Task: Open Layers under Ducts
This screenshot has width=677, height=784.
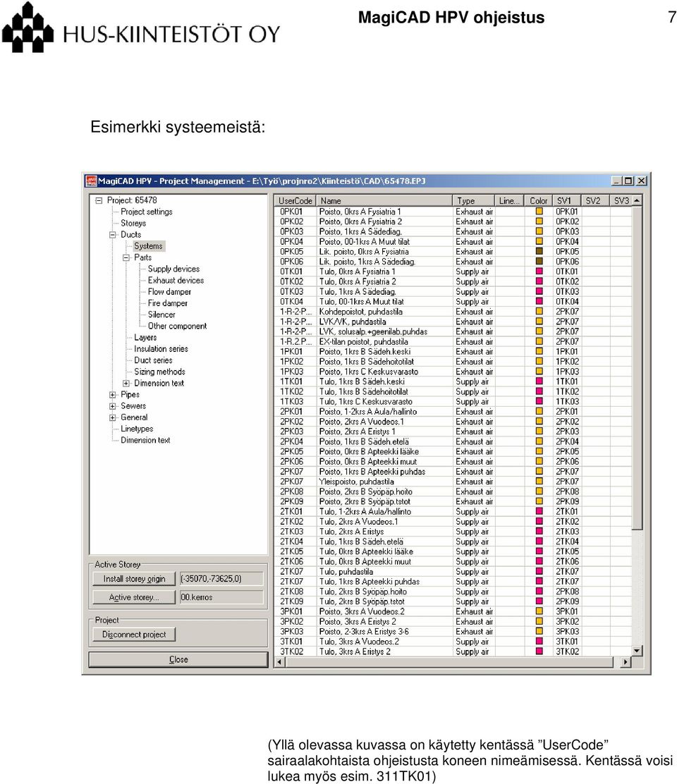Action: click(145, 338)
